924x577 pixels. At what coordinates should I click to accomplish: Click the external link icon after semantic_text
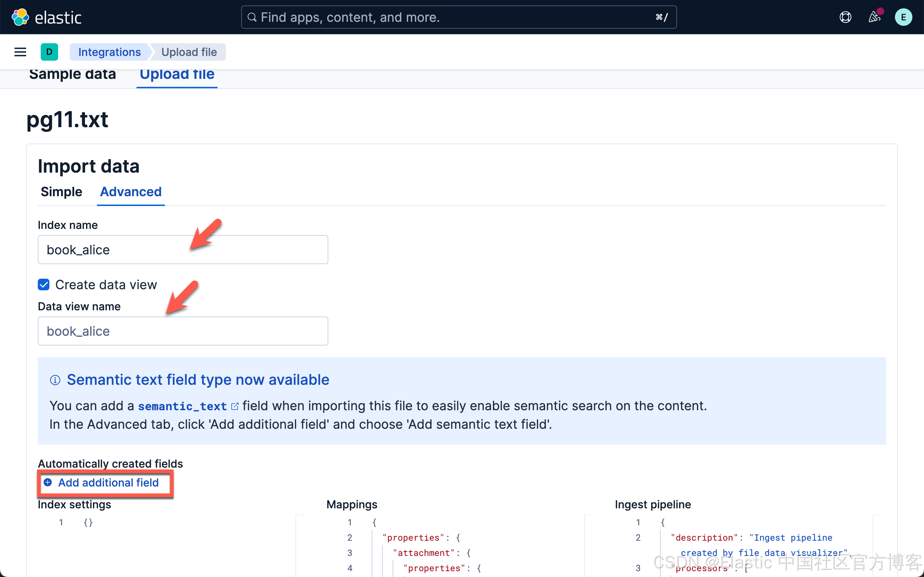(235, 406)
